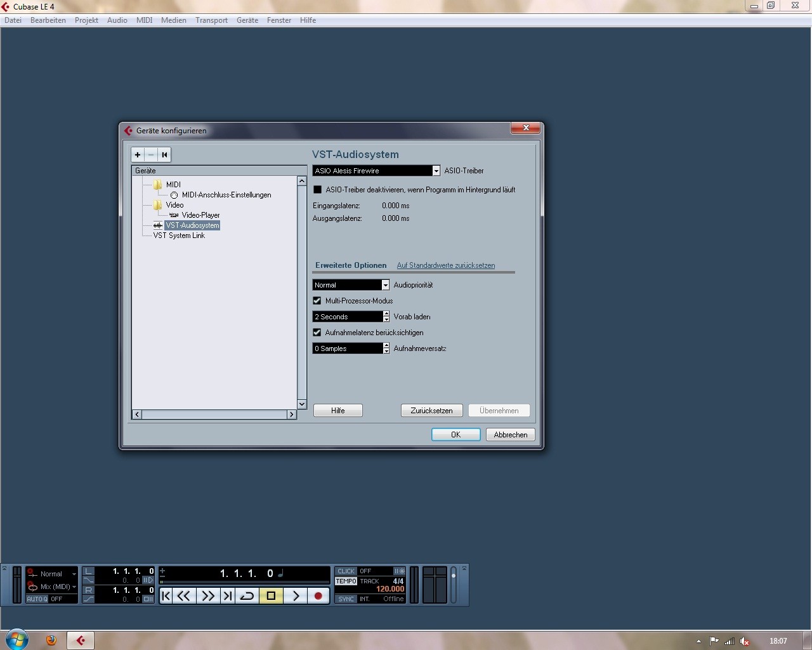Image resolution: width=812 pixels, height=650 pixels.
Task: Open the Fenster menu
Action: pos(279,20)
